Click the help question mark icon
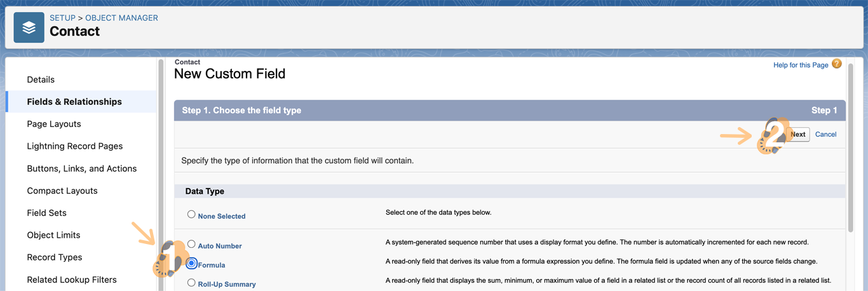This screenshot has height=291, width=868. click(x=836, y=64)
